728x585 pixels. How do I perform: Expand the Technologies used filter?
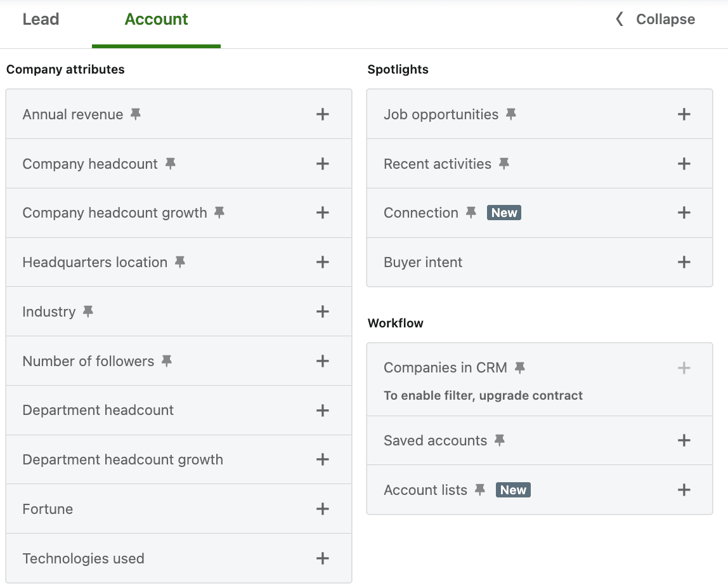322,558
